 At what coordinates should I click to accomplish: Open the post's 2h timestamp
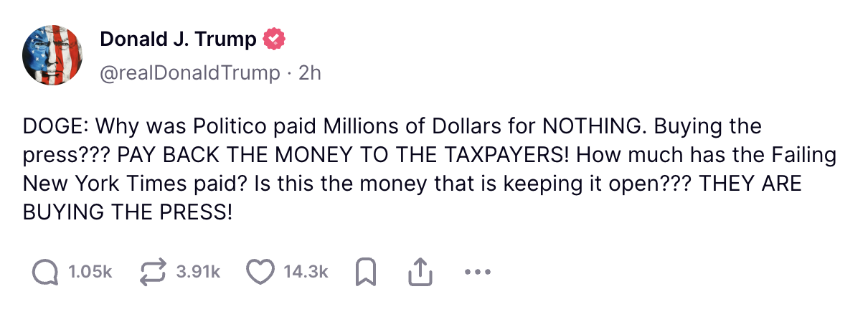point(310,72)
